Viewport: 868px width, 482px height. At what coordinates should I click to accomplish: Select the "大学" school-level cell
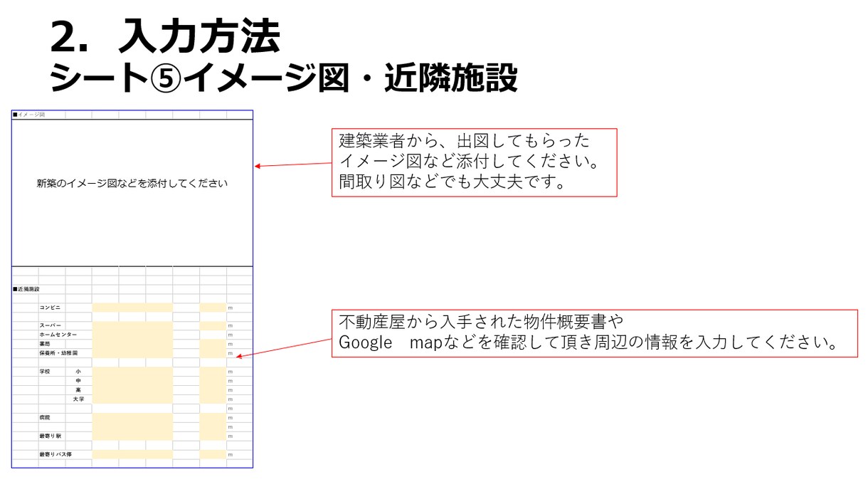(78, 399)
